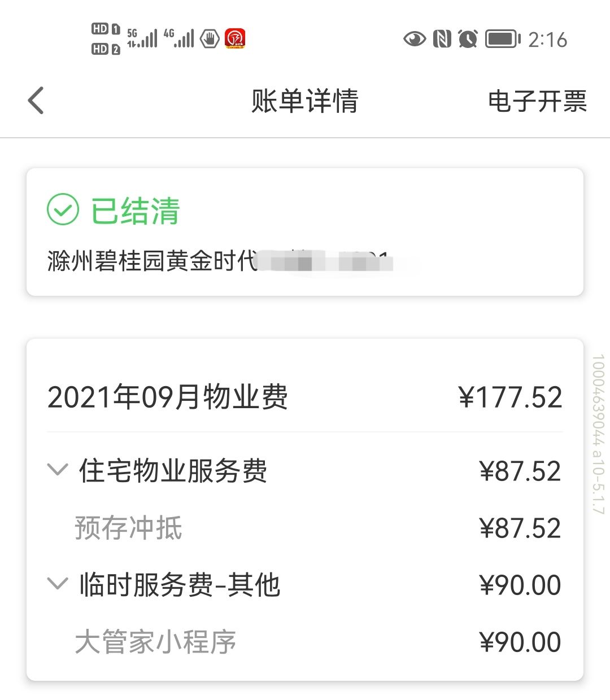Tap the eye comfort status icon

coord(415,39)
